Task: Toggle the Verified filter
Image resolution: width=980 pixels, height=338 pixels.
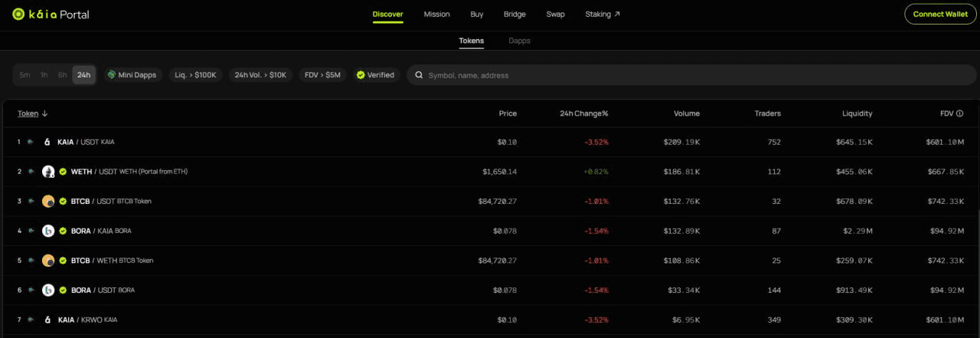Action: pyautogui.click(x=376, y=75)
